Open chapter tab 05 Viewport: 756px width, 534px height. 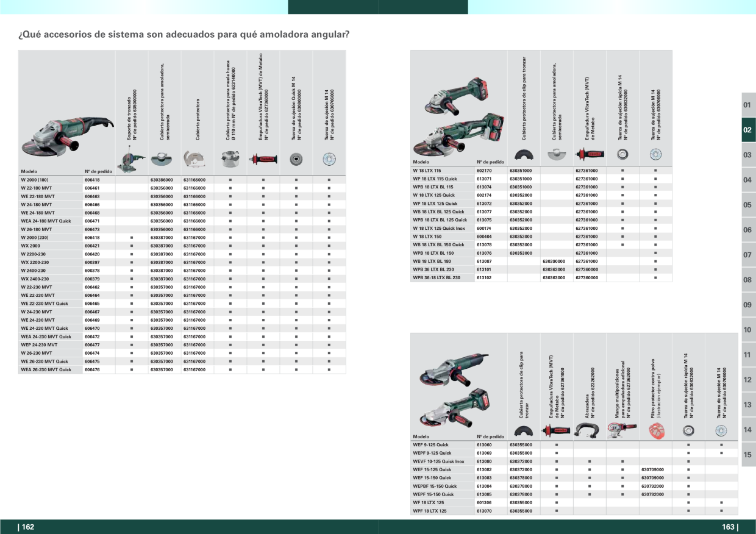pyautogui.click(x=747, y=205)
